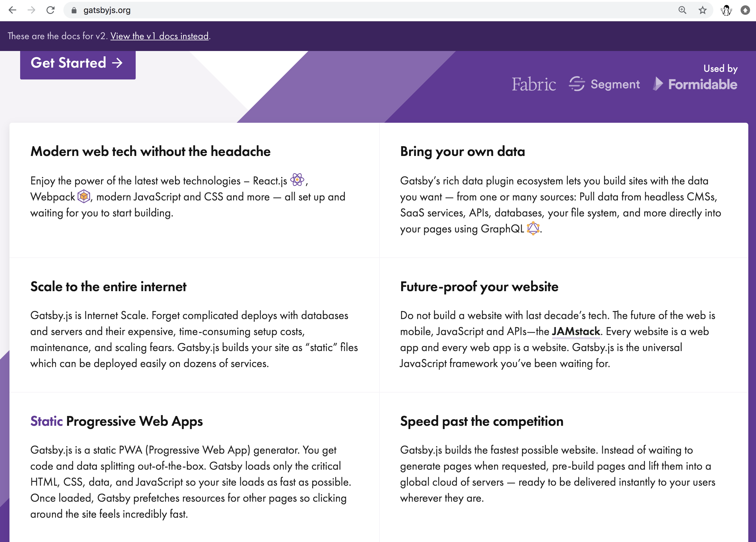Image resolution: width=756 pixels, height=542 pixels.
Task: Click the browser back arrow
Action: (x=12, y=10)
